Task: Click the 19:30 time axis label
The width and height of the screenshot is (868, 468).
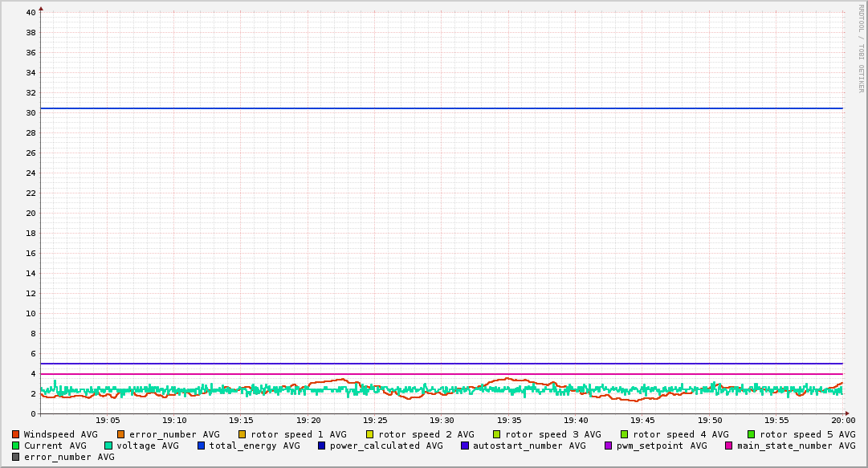Action: (x=442, y=420)
